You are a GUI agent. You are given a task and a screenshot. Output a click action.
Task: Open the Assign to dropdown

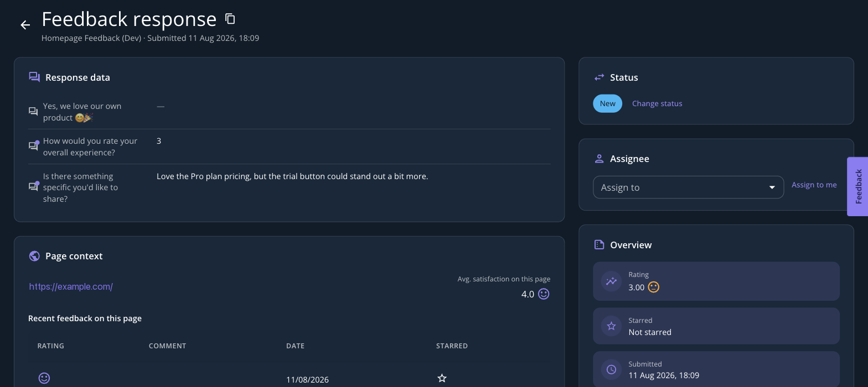[688, 187]
